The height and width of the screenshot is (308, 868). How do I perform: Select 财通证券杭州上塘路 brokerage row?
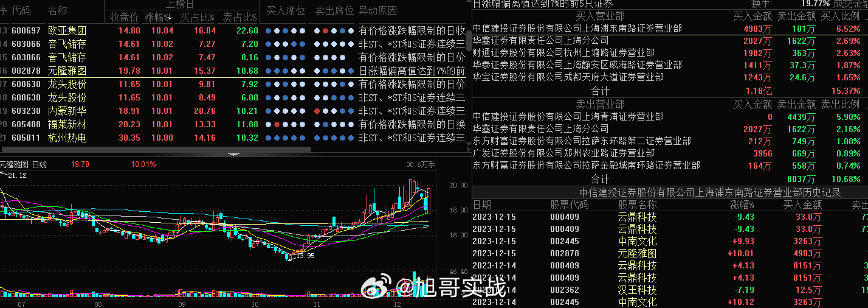click(670, 53)
